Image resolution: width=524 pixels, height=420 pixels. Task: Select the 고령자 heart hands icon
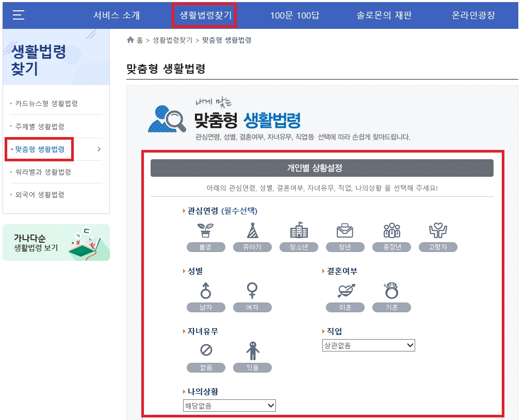(x=438, y=230)
